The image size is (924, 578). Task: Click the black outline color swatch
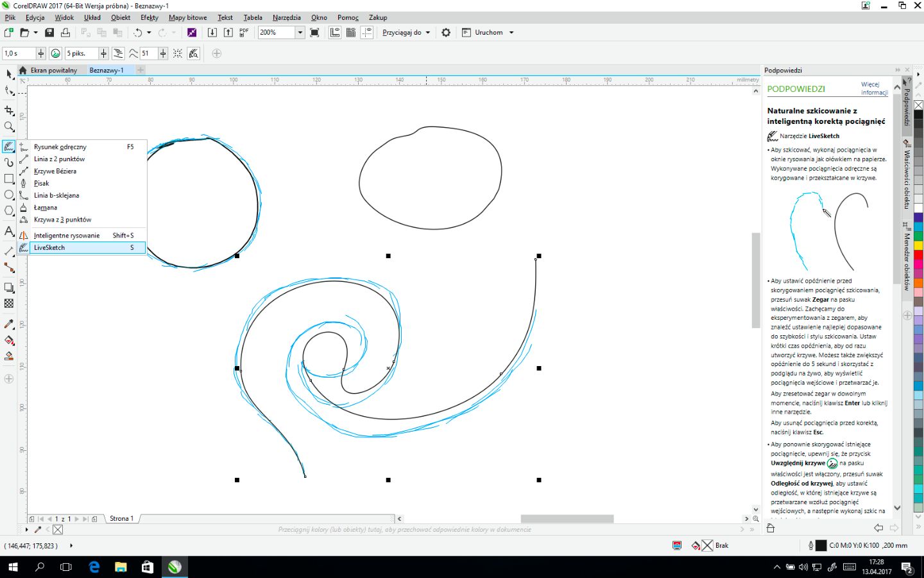821,546
